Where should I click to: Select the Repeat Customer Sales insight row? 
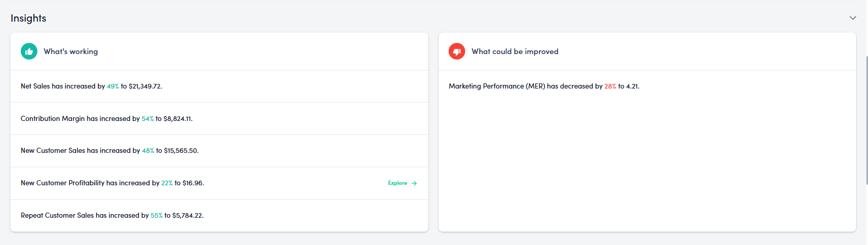(112, 216)
